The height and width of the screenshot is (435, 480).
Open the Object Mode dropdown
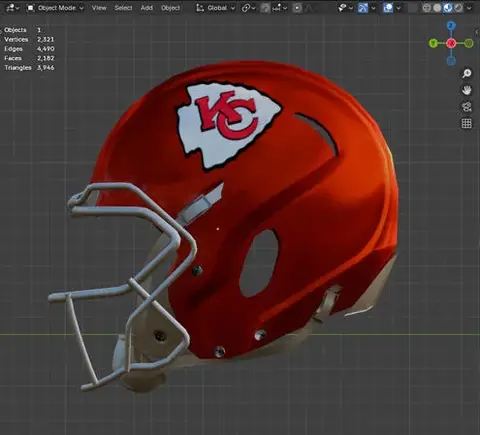point(55,8)
